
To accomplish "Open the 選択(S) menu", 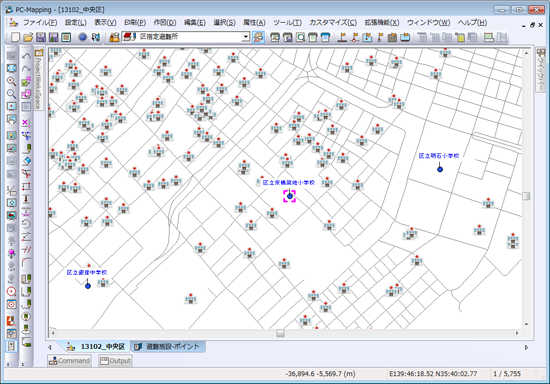I will [x=224, y=23].
